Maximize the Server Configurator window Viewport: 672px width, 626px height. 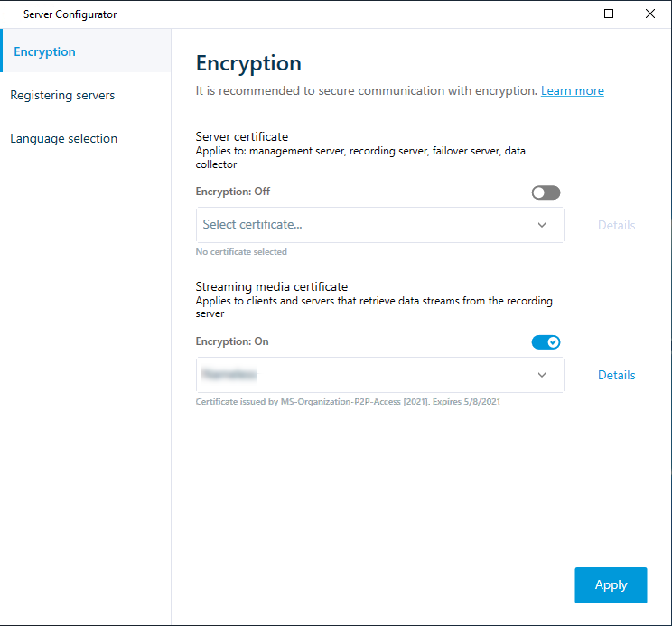[x=609, y=14]
